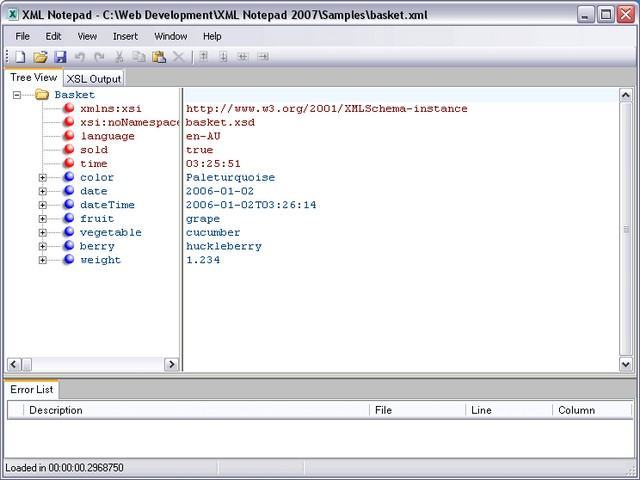The height and width of the screenshot is (480, 640).
Task: Click the tree pane scroll left arrow
Action: tap(14, 364)
